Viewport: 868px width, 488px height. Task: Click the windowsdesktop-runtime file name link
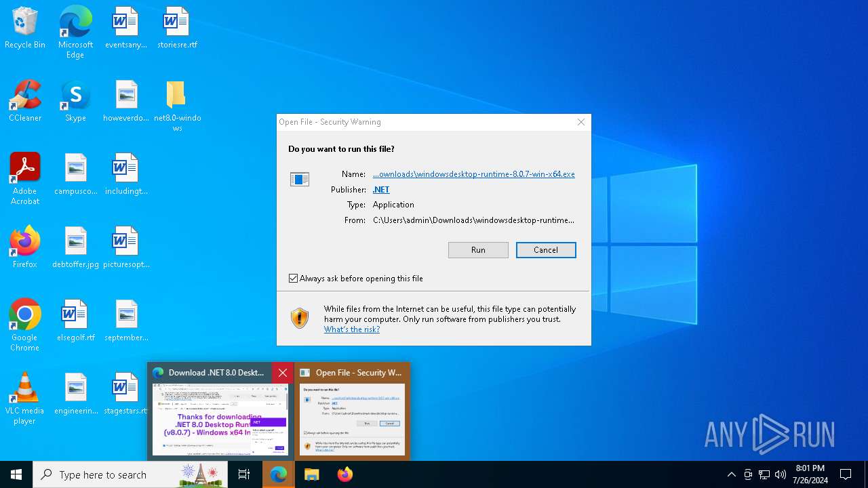[x=474, y=174]
